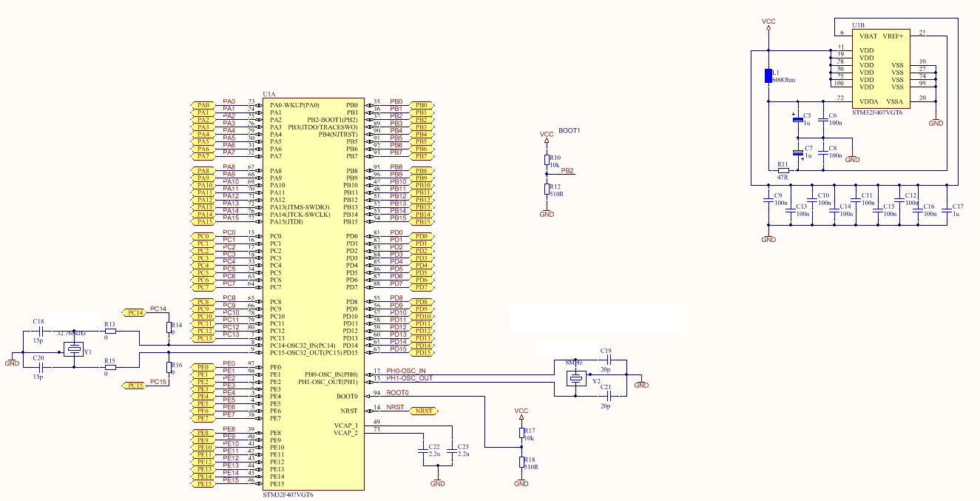Select resistor R14 beside PC14 port
Screen dimensions: 980x501
click(x=168, y=327)
